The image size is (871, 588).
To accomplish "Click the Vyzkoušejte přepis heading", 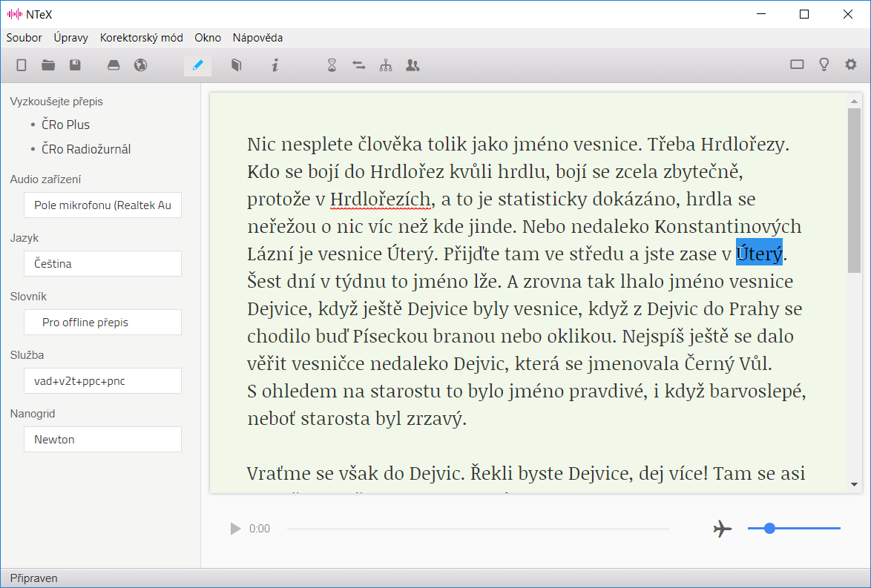I will click(56, 102).
